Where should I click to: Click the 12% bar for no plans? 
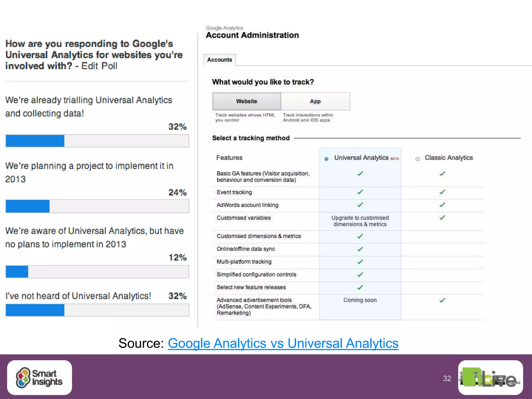(97, 272)
